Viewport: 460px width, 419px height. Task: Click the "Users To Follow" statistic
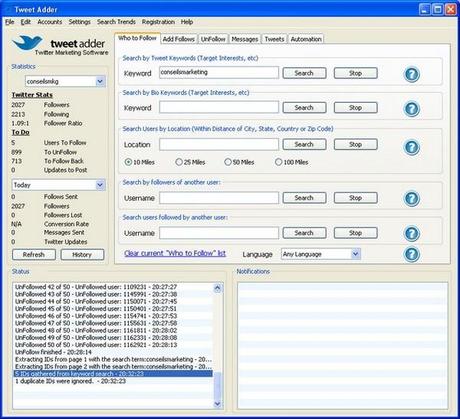click(65, 143)
